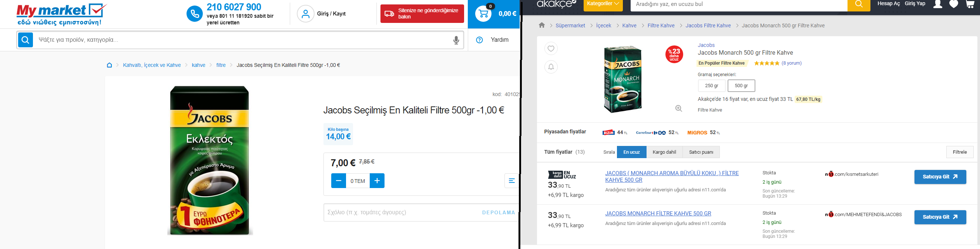Click the minus quantity button
Viewport: 980px width, 249px height.
[x=338, y=181]
